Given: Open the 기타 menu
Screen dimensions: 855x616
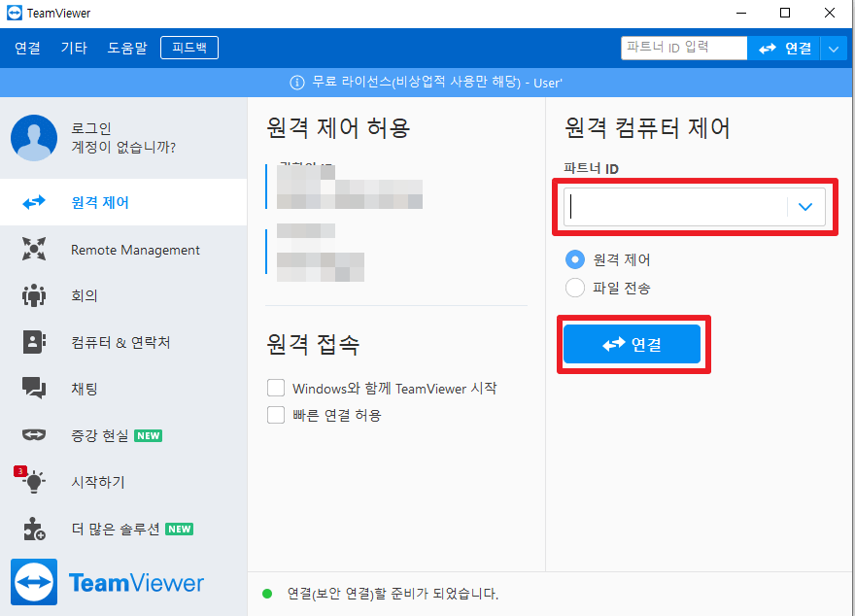Looking at the screenshot, I should [x=74, y=48].
